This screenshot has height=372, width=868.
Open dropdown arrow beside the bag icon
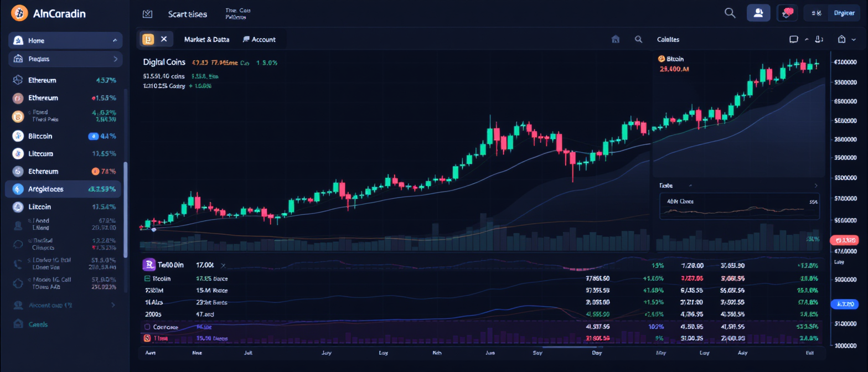855,39
